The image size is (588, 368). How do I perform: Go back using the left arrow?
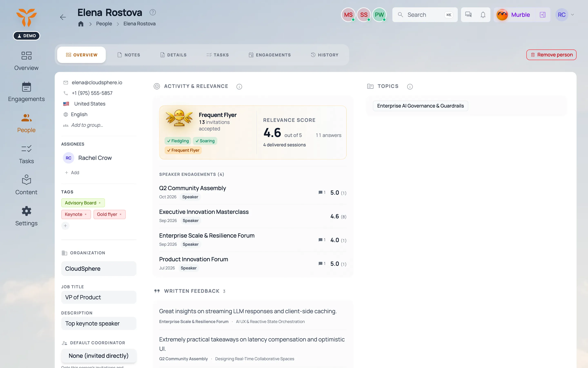[63, 17]
